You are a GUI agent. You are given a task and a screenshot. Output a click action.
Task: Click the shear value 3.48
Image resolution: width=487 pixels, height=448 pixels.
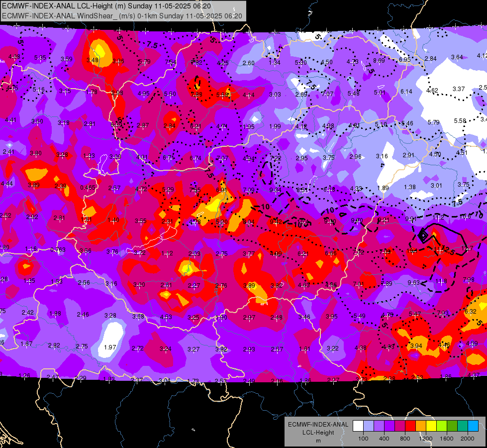click(93, 60)
